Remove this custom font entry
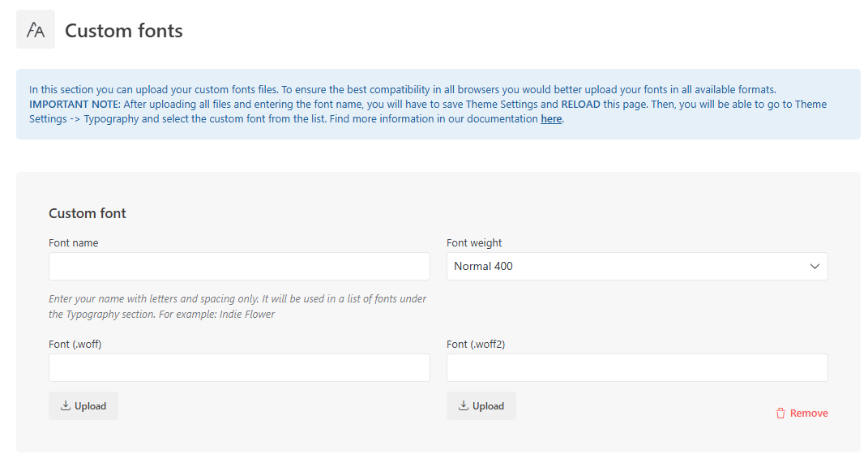This screenshot has height=467, width=868. 802,413
